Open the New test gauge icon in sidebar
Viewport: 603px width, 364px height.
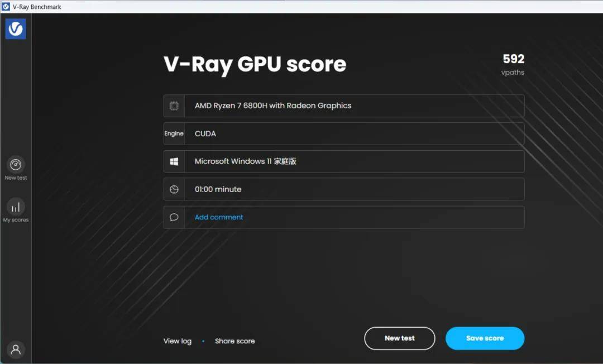(16, 165)
